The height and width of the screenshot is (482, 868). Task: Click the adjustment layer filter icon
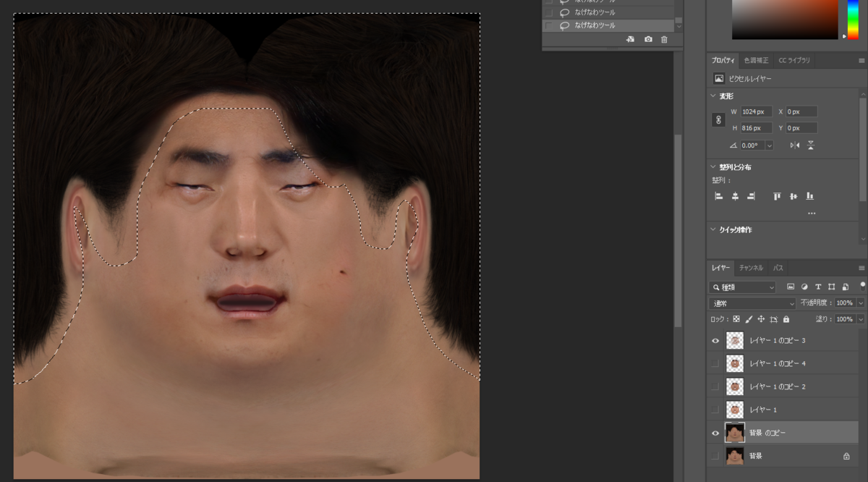pyautogui.click(x=804, y=287)
